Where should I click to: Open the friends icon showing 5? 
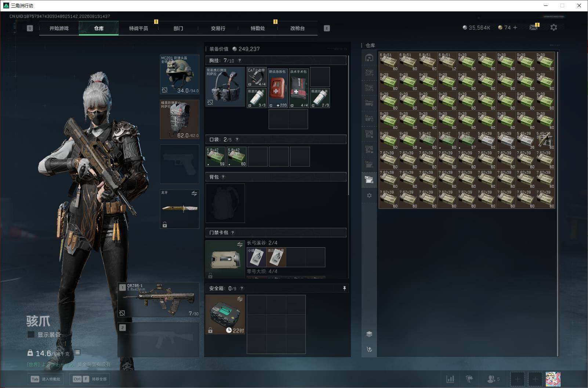(x=493, y=379)
